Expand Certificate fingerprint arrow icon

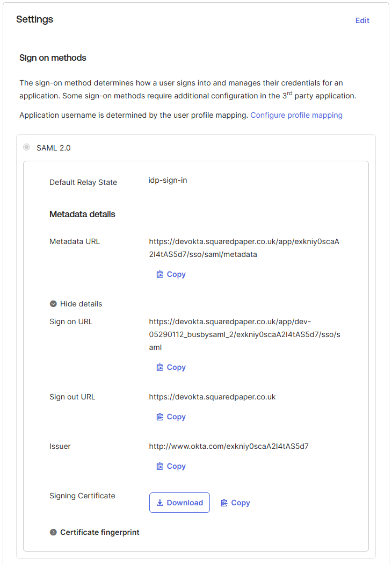[x=53, y=532]
